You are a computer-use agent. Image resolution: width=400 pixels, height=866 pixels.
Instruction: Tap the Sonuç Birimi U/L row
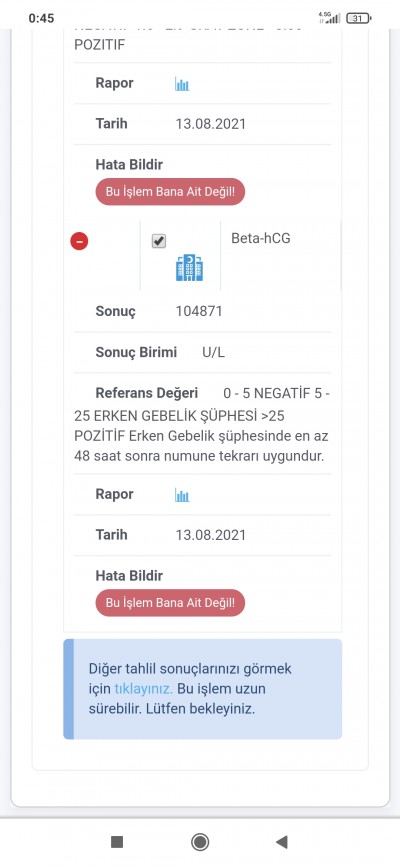click(202, 352)
